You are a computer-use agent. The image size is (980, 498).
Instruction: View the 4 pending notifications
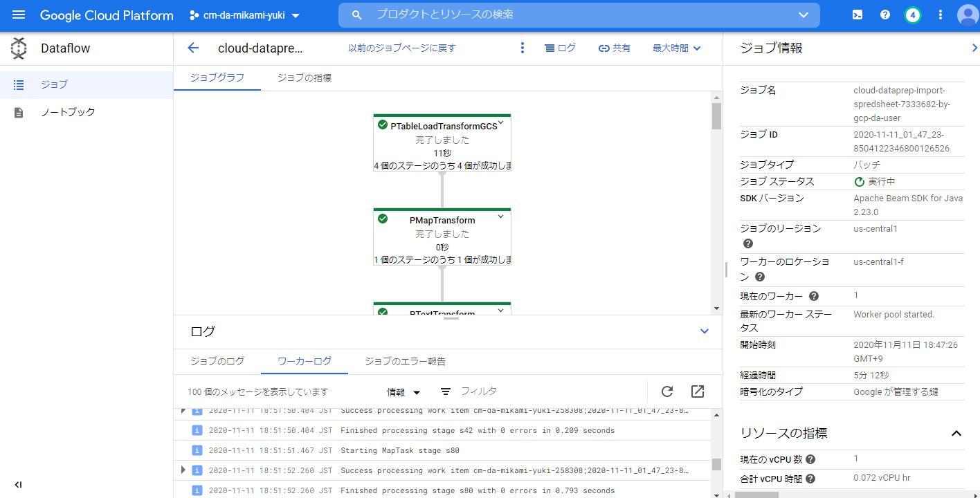(912, 15)
